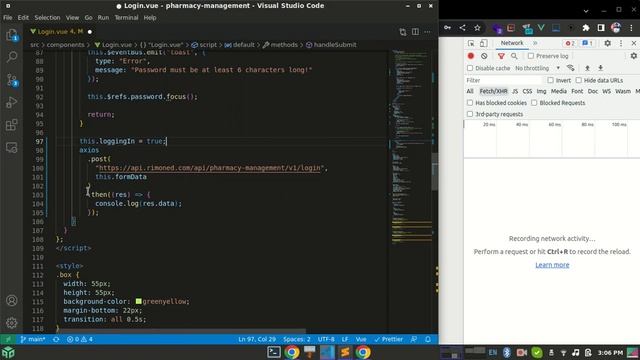
Task: Open the editor More Actions menu
Action: (x=427, y=32)
